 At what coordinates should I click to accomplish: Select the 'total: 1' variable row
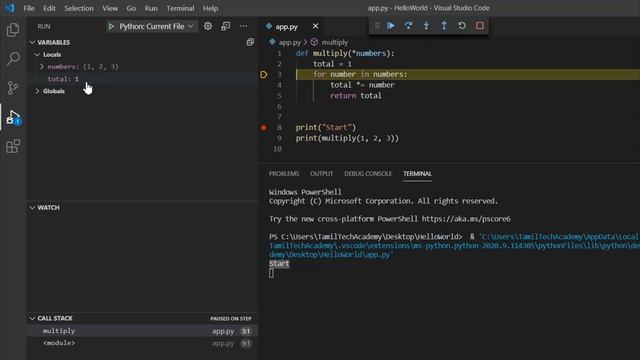tap(142, 79)
